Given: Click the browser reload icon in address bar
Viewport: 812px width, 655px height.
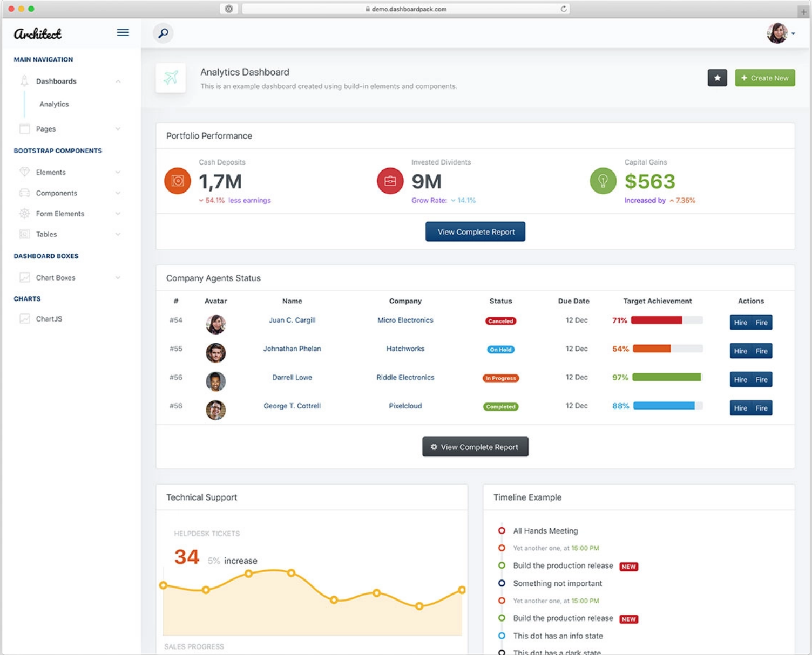Looking at the screenshot, I should pyautogui.click(x=564, y=9).
